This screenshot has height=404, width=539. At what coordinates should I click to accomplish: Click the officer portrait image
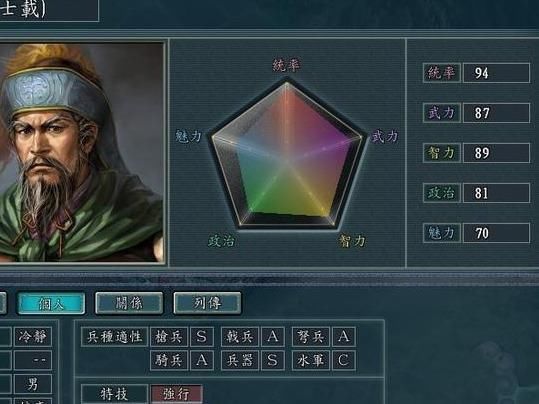coord(81,152)
